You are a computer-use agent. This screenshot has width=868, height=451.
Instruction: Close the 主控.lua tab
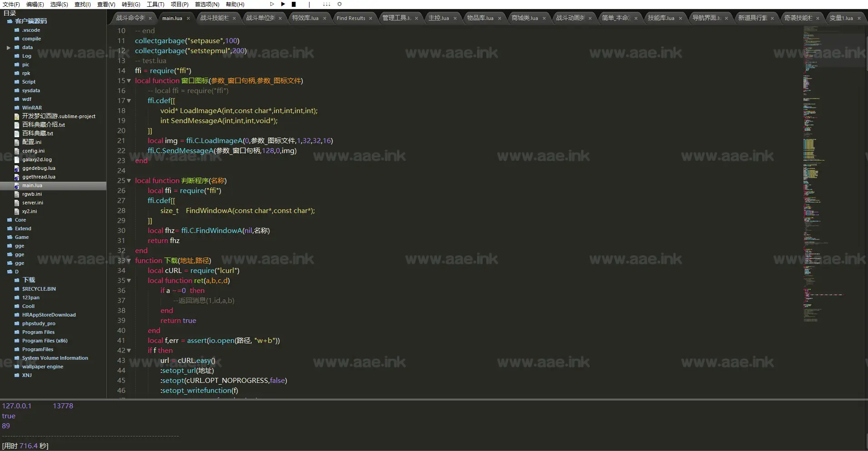[x=455, y=18]
